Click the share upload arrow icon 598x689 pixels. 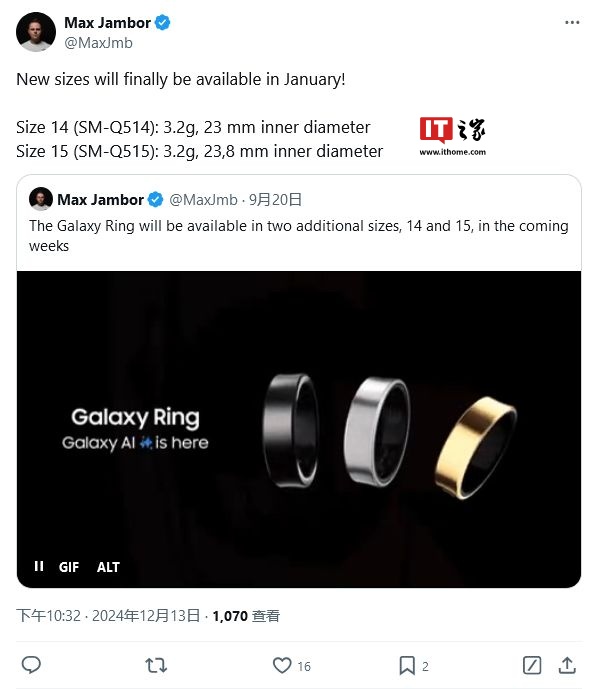[x=567, y=665]
